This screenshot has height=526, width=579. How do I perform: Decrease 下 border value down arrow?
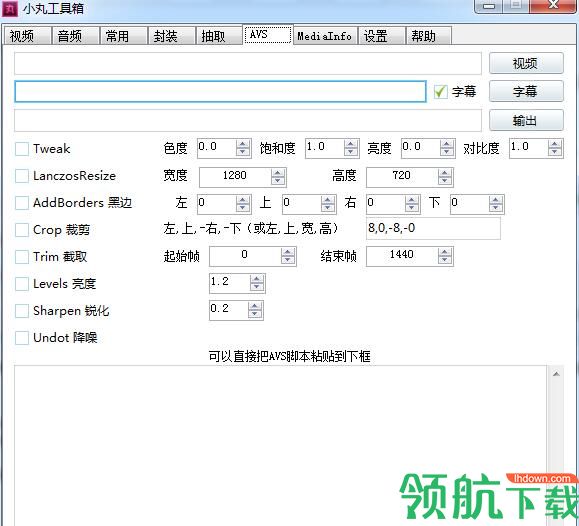coord(496,208)
